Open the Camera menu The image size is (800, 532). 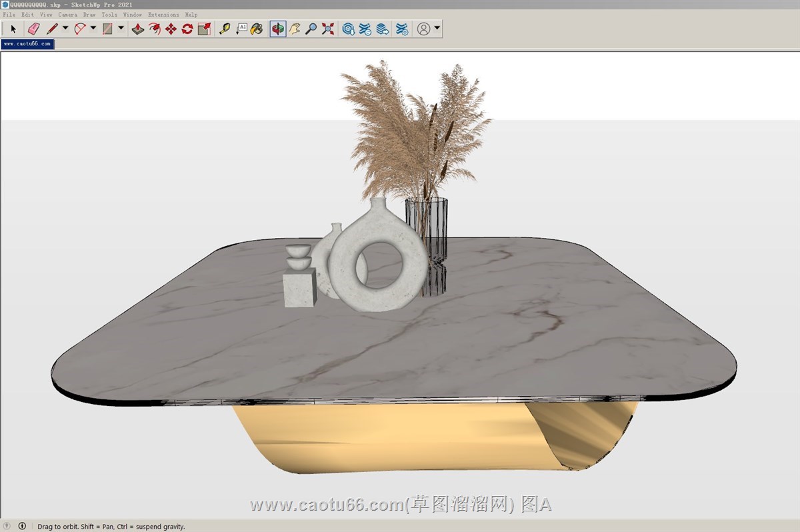(x=67, y=14)
